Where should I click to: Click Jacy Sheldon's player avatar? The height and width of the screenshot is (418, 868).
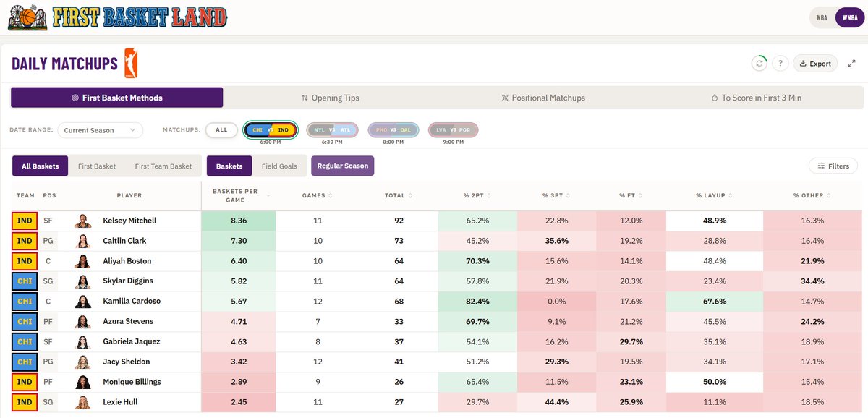(x=83, y=362)
